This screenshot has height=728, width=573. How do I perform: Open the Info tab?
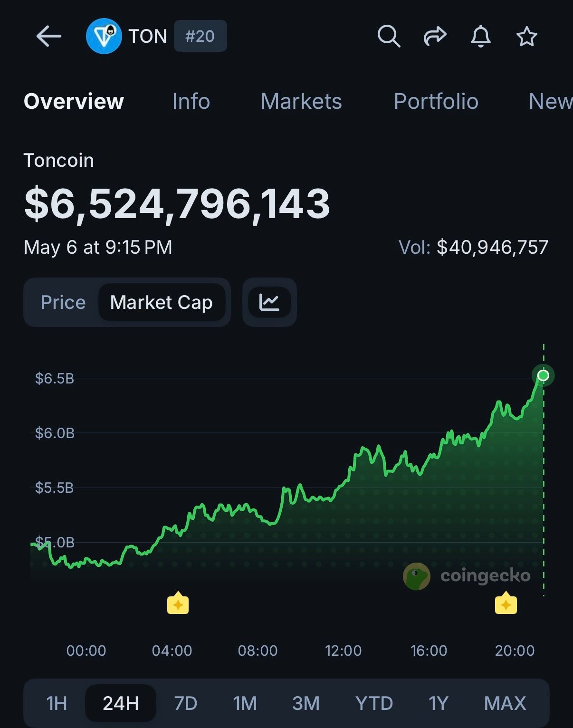[x=191, y=101]
